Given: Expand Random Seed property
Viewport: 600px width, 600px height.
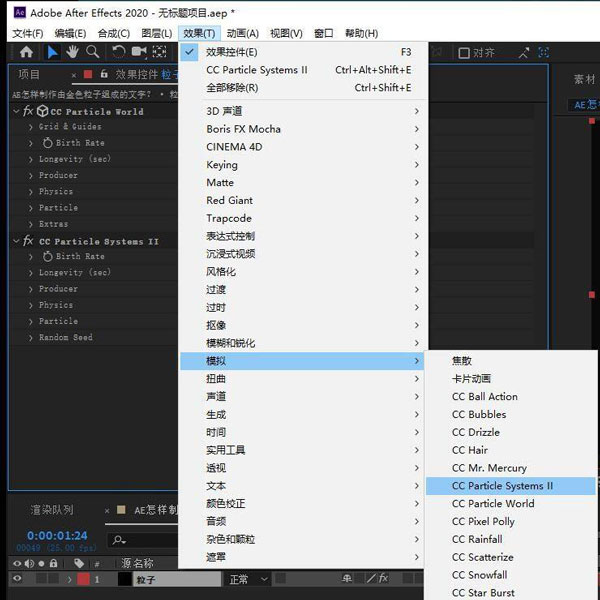Looking at the screenshot, I should pos(31,338).
